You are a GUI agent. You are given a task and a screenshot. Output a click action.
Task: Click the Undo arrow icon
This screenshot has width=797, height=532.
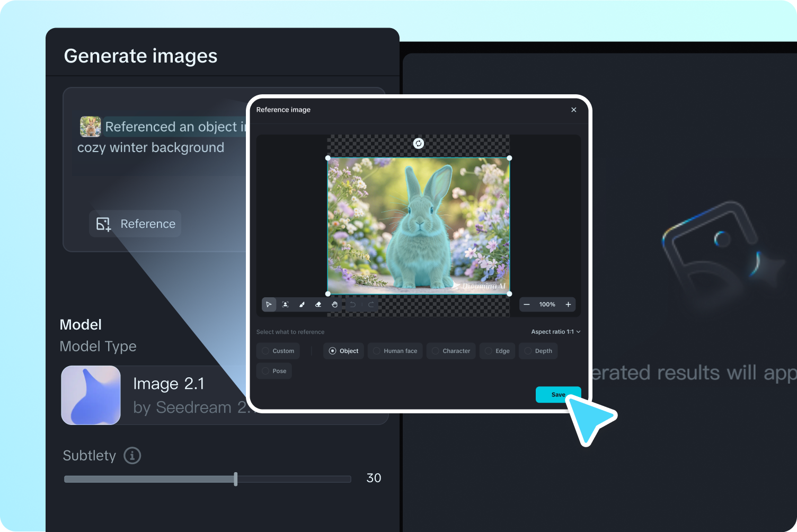click(353, 304)
